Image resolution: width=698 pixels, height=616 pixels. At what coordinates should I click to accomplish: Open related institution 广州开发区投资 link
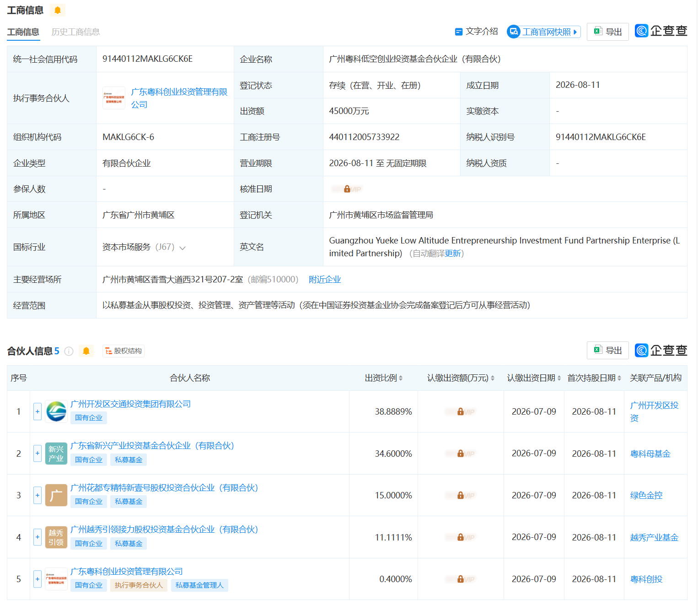pyautogui.click(x=654, y=411)
